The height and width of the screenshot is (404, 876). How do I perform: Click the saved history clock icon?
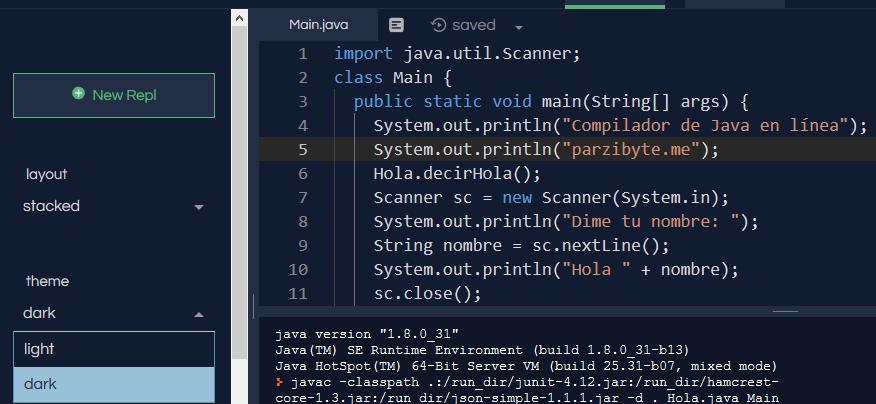coord(438,25)
